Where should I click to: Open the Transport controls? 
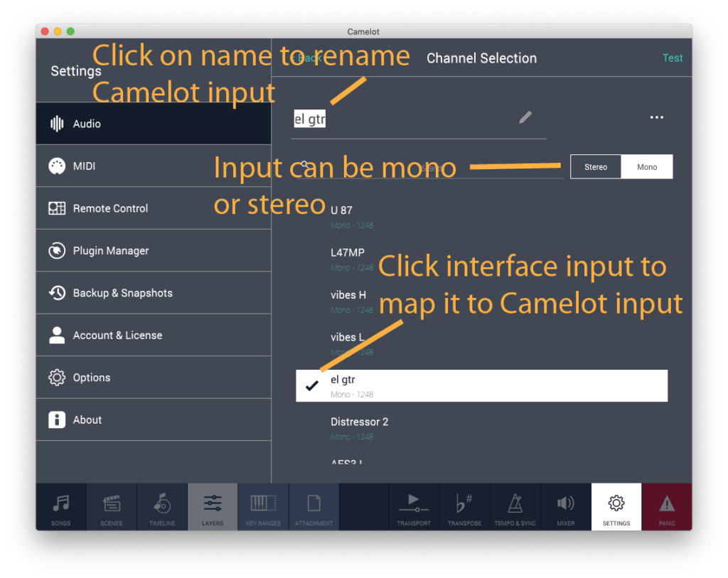click(x=414, y=506)
